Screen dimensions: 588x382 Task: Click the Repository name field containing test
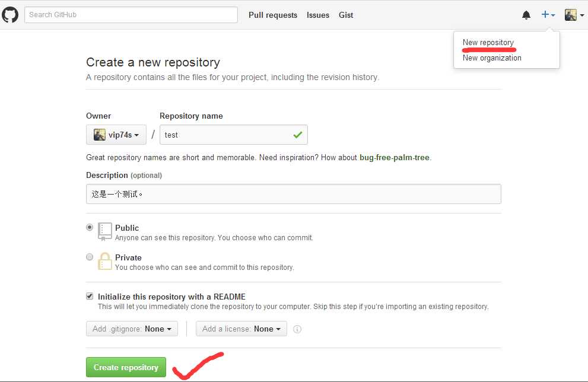(234, 135)
